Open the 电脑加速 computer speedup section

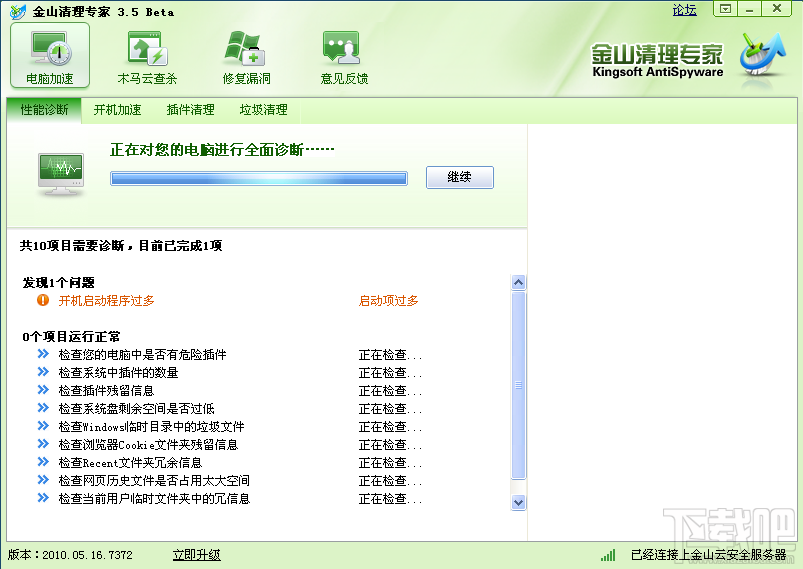[x=50, y=56]
